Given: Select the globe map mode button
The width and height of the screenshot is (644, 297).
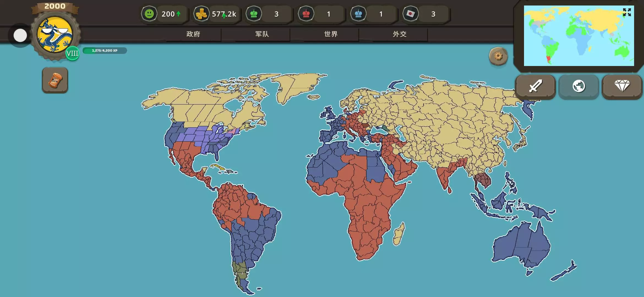Looking at the screenshot, I should click(578, 86).
